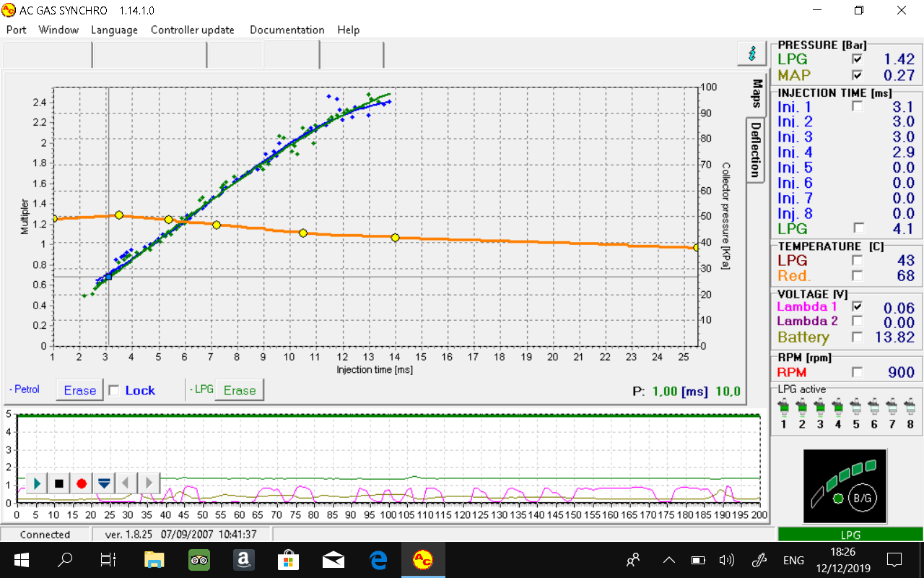The height and width of the screenshot is (578, 924).
Task: Check the RPM display checkbox
Action: pos(857,372)
